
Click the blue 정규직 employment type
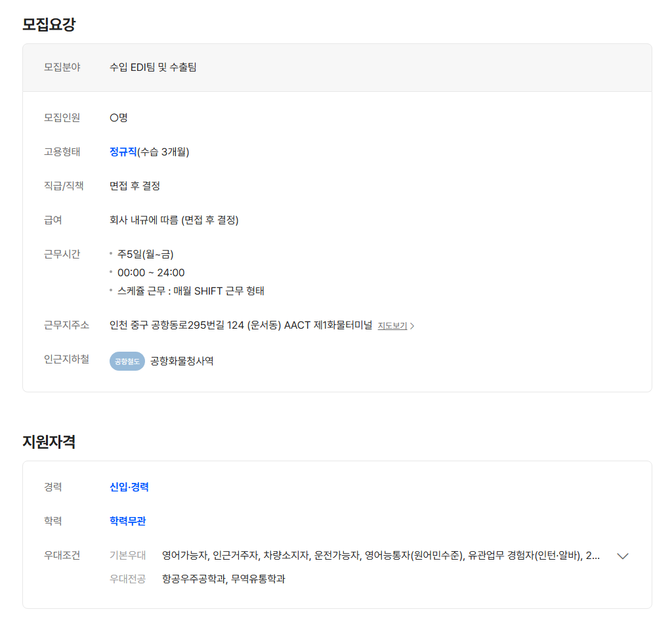click(123, 152)
